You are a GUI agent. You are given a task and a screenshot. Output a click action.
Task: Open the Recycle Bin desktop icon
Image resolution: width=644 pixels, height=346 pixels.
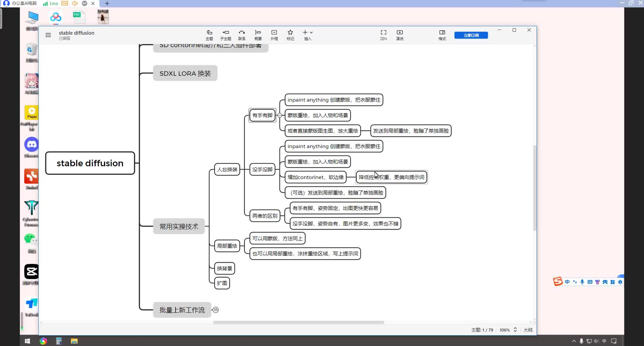coord(32,53)
